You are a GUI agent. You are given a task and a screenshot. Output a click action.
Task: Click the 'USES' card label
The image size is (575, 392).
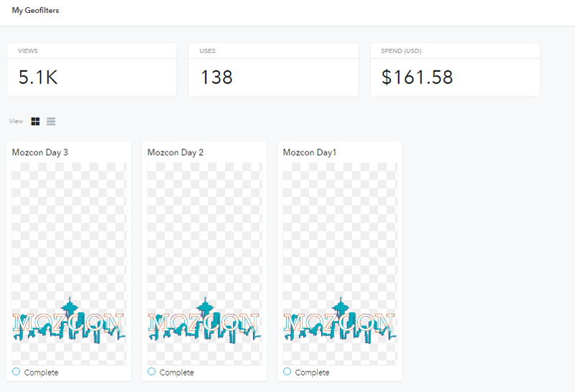[x=208, y=51]
